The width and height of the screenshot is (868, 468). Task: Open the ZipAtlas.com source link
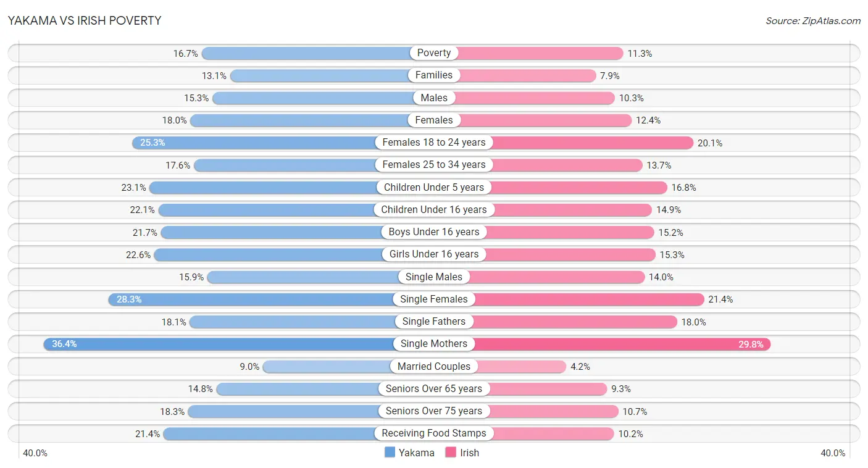(x=813, y=20)
